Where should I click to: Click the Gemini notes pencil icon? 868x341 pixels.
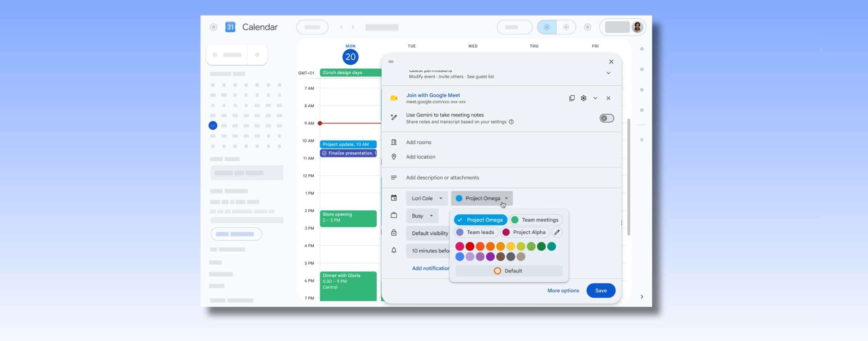(x=394, y=117)
